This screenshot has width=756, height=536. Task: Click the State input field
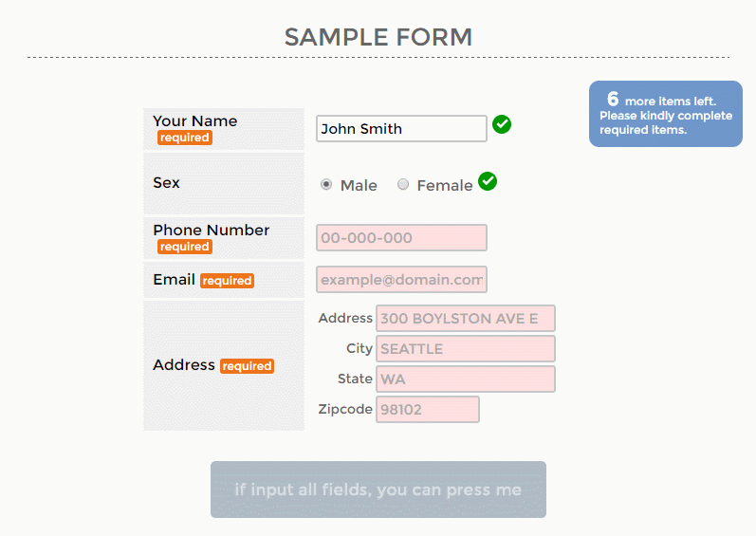(466, 379)
